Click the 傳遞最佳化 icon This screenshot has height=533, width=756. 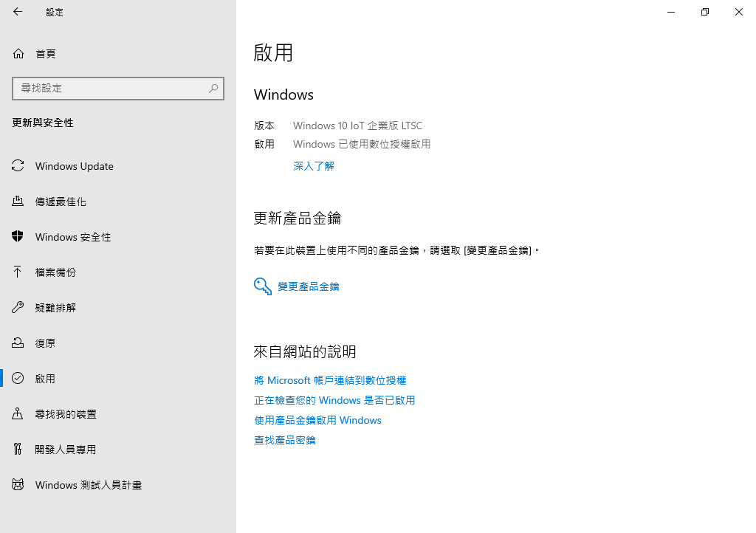pyautogui.click(x=18, y=201)
